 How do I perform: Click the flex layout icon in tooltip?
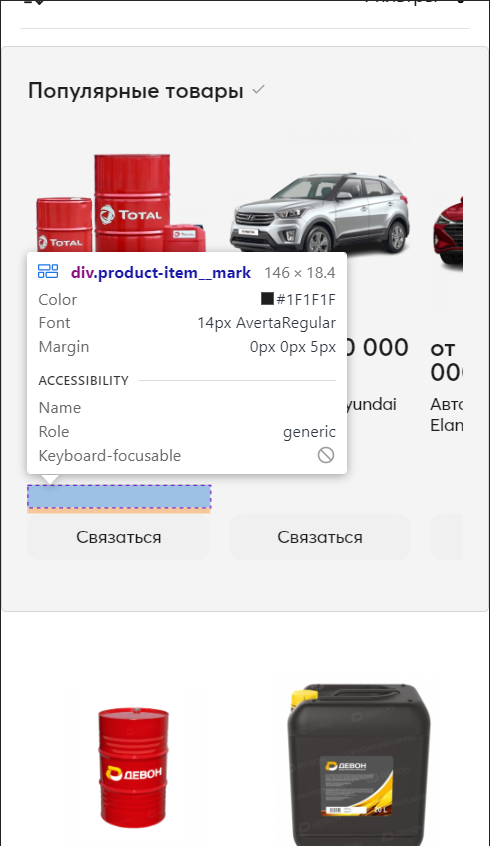pos(48,271)
